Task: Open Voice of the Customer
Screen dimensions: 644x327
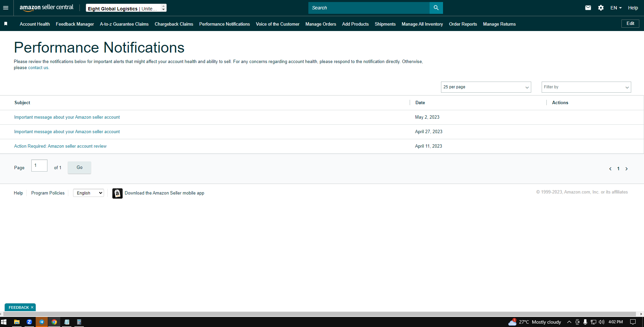Action: tap(277, 24)
